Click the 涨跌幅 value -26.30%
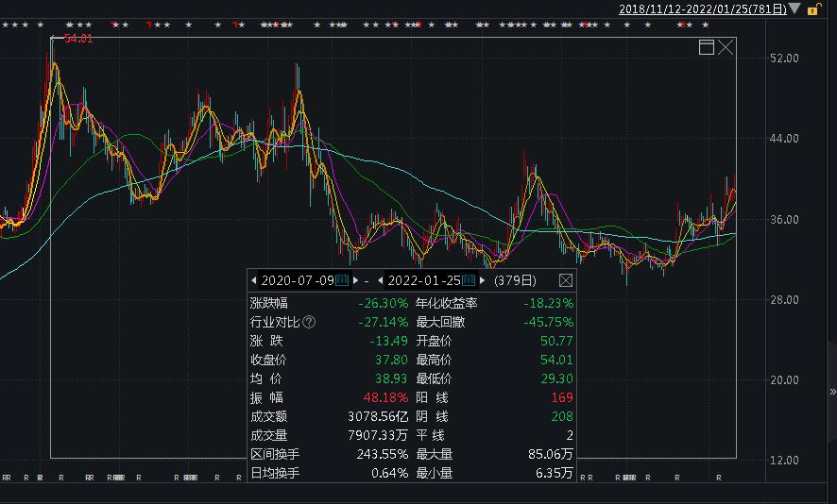 pos(384,303)
